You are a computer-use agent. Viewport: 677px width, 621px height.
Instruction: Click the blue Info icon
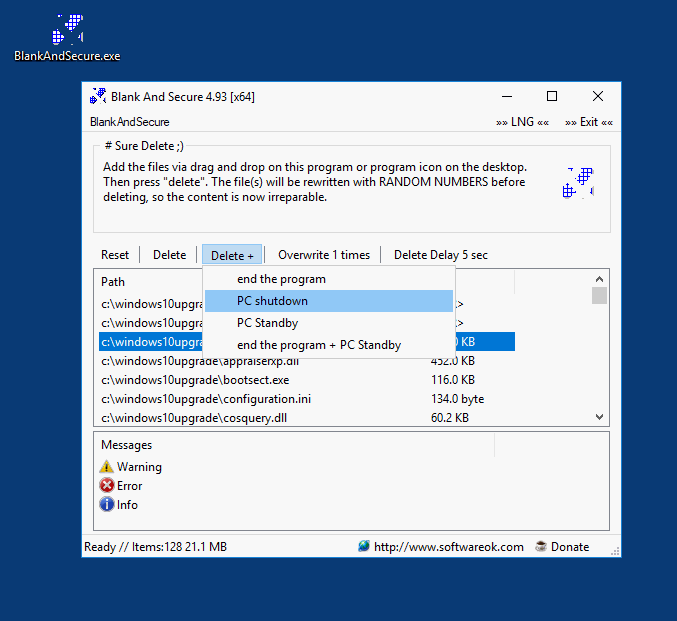(x=107, y=504)
